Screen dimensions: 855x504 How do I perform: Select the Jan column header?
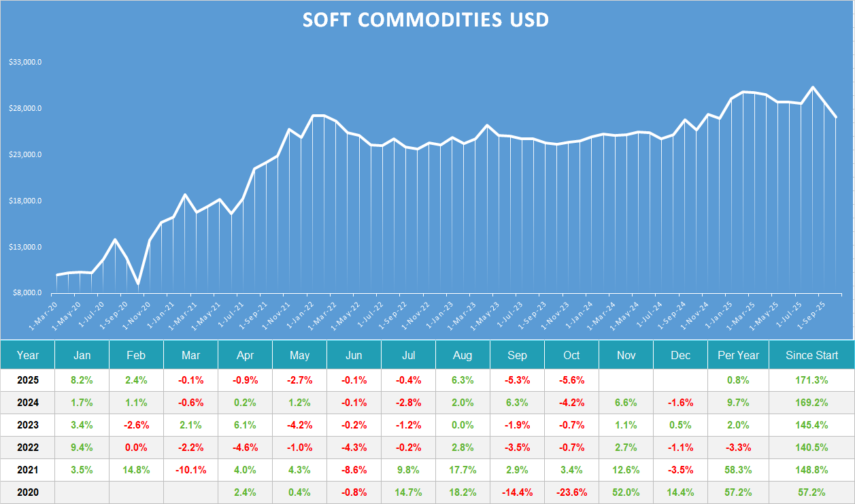(x=82, y=355)
